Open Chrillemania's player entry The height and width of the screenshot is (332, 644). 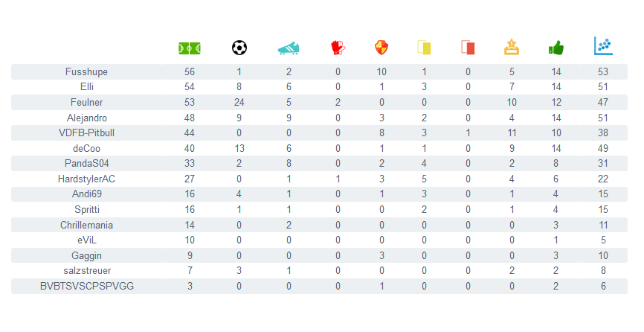pyautogui.click(x=86, y=225)
